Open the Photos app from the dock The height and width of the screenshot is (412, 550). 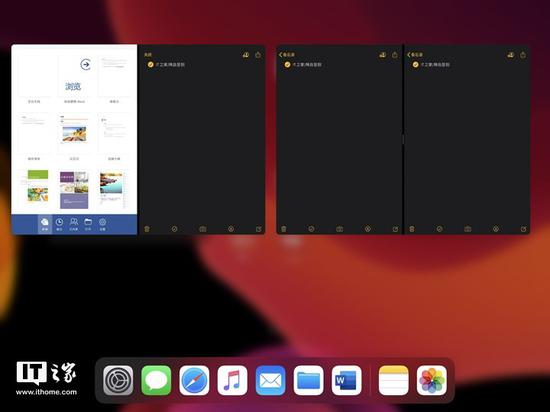[431, 380]
